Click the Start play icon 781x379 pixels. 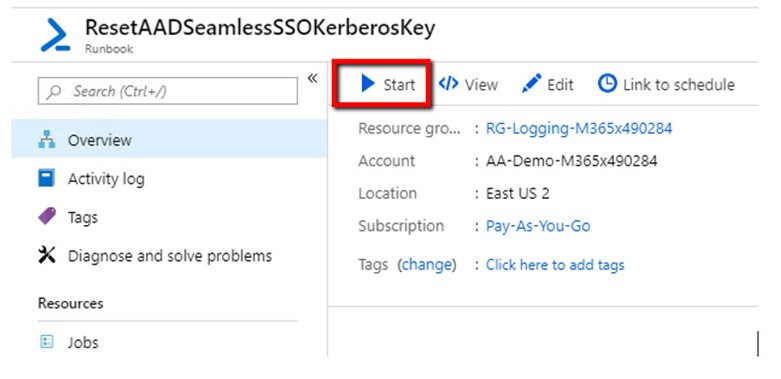pyautogui.click(x=368, y=84)
